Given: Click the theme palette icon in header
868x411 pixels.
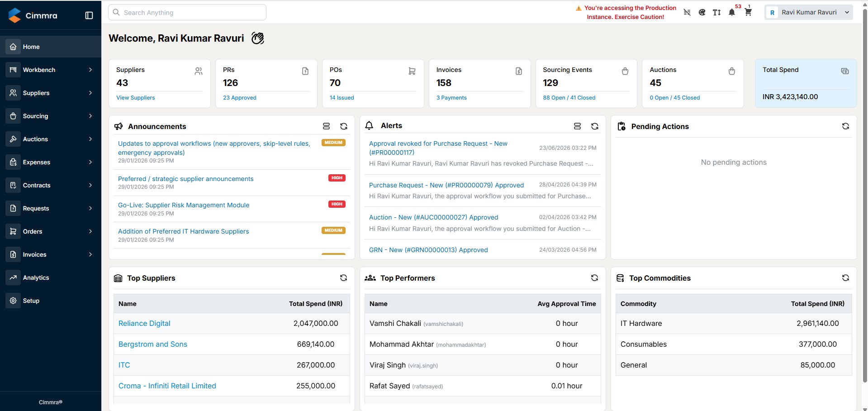Looking at the screenshot, I should click(x=702, y=12).
